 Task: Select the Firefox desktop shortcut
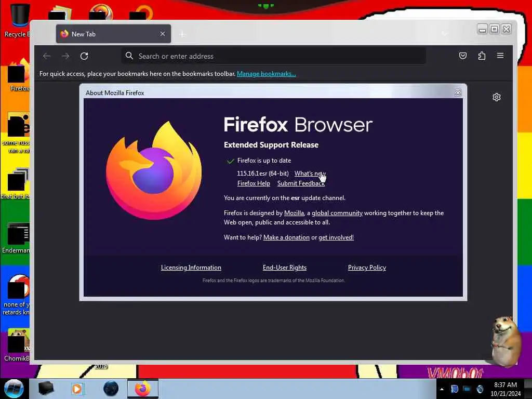18,75
